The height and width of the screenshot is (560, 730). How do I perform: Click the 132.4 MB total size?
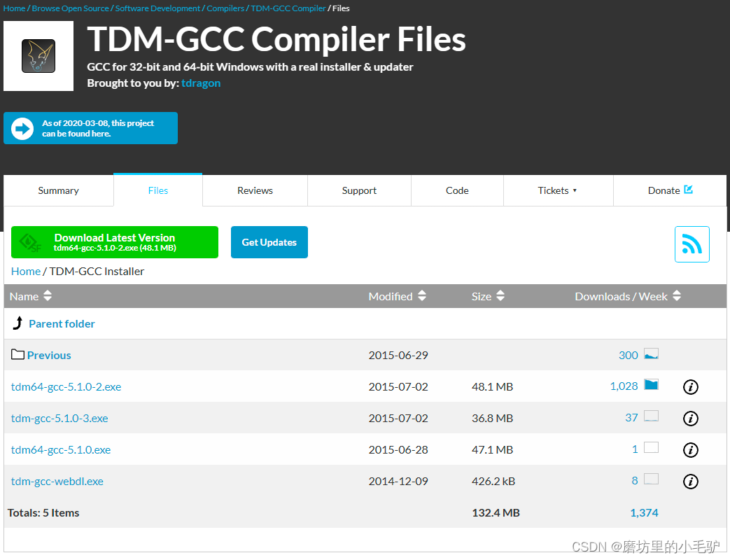coord(496,512)
